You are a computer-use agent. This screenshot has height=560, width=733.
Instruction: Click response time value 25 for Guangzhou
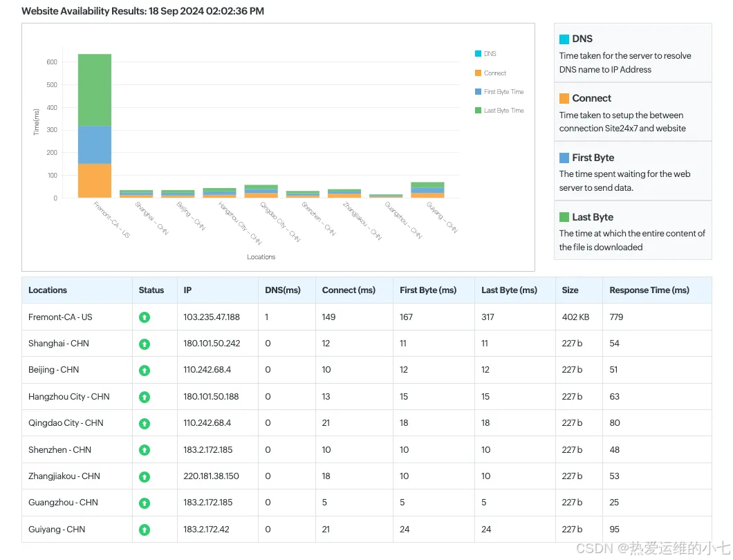(614, 502)
